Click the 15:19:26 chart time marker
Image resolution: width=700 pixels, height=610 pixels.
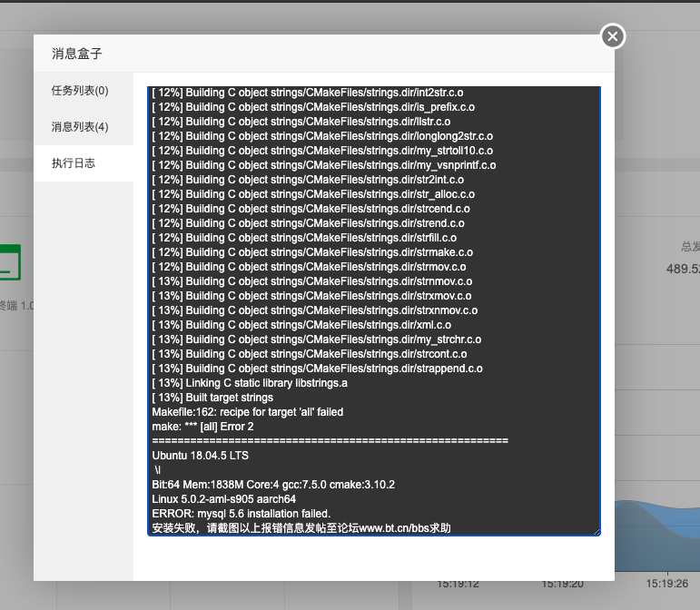pyautogui.click(x=667, y=584)
